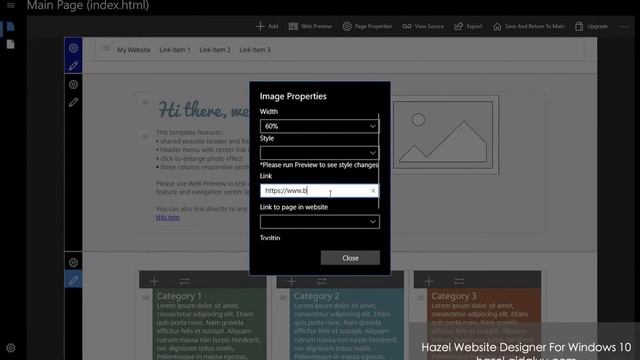Click Link Item 1 in nav
This screenshot has width=640, height=360.
[175, 50]
